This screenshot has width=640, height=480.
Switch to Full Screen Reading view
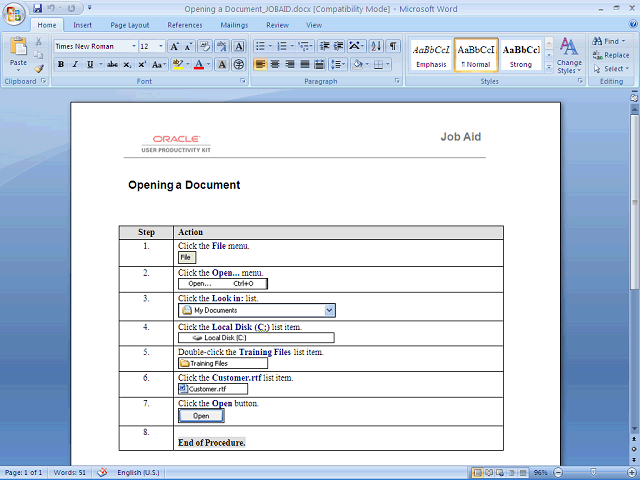[489, 473]
